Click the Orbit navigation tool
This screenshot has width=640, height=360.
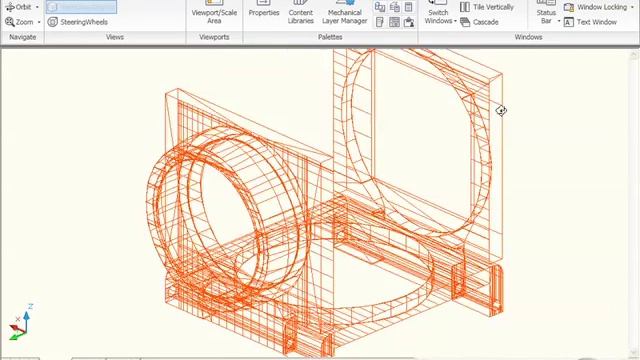coord(18,7)
